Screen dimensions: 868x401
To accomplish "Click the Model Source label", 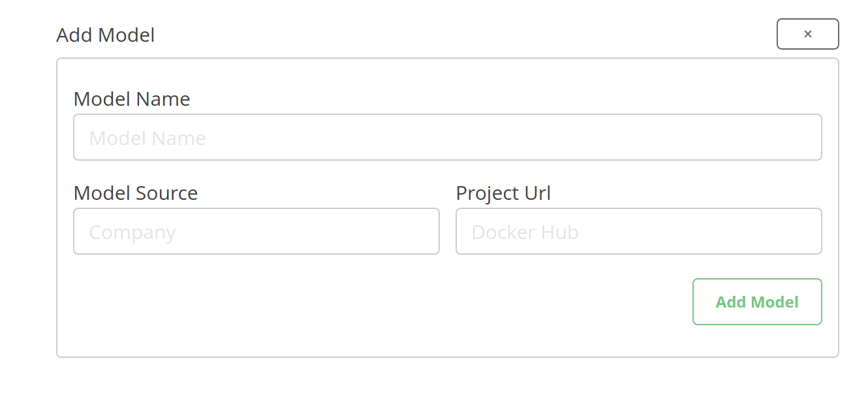I will click(x=136, y=193).
